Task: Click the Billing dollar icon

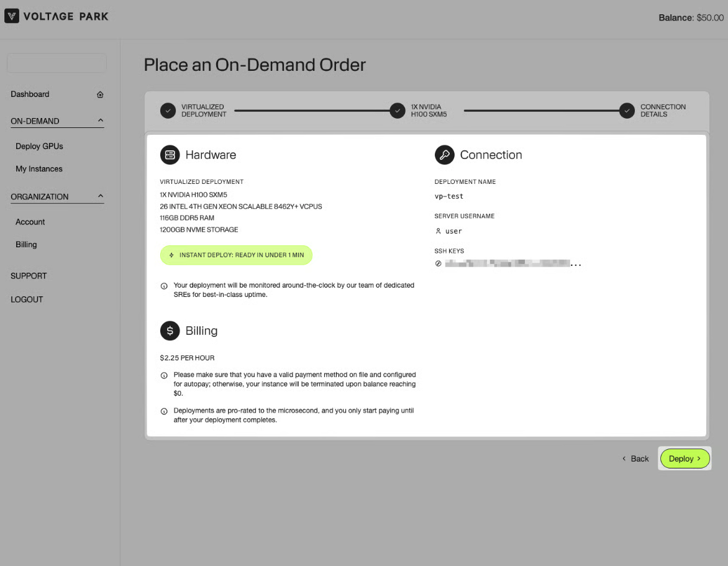Action: point(170,331)
